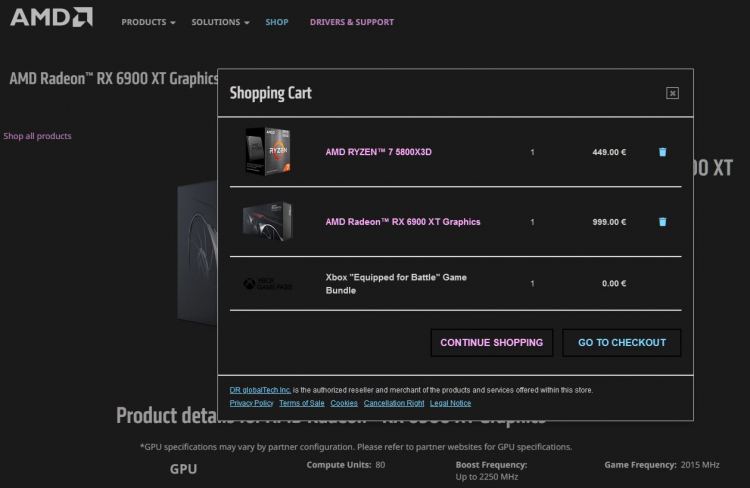The width and height of the screenshot is (750, 488).
Task: Open the Privacy Policy link
Action: coord(251,403)
